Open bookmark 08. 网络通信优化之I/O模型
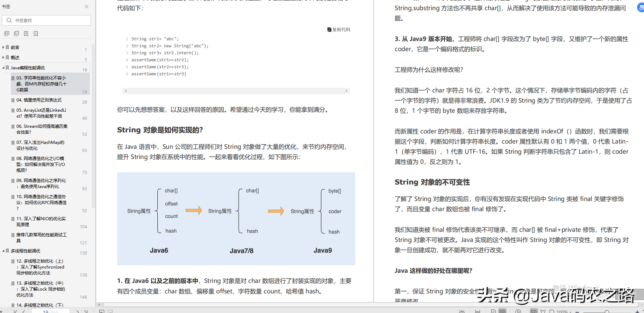The width and height of the screenshot is (644, 313). 41,164
